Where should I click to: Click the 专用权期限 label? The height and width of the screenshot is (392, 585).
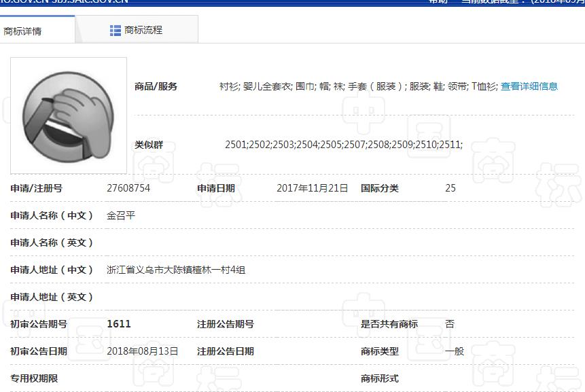(34, 378)
